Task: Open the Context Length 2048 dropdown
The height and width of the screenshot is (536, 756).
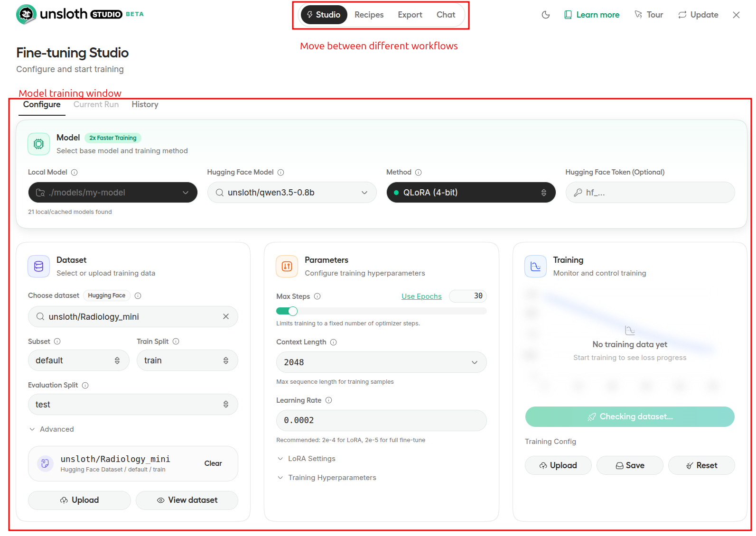Action: 382,362
